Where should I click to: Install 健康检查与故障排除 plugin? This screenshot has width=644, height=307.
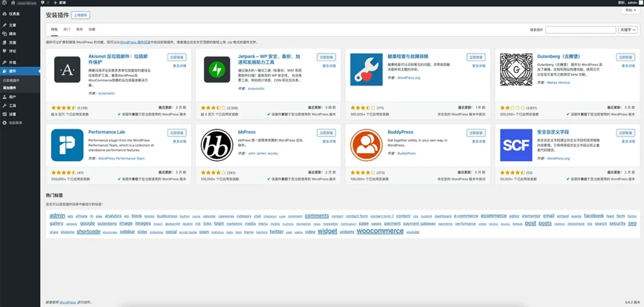(x=475, y=57)
